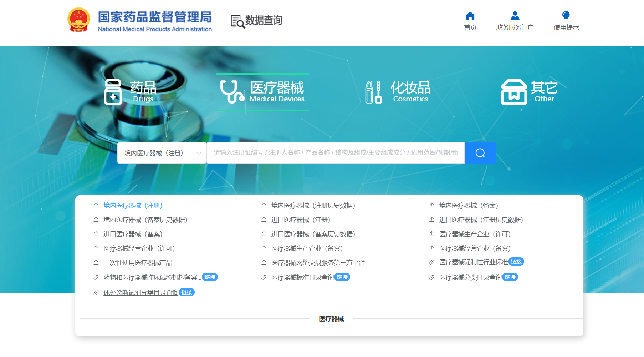644x357 pixels.
Task: Click the lightbulb 使用提示 icon
Action: pos(566,16)
